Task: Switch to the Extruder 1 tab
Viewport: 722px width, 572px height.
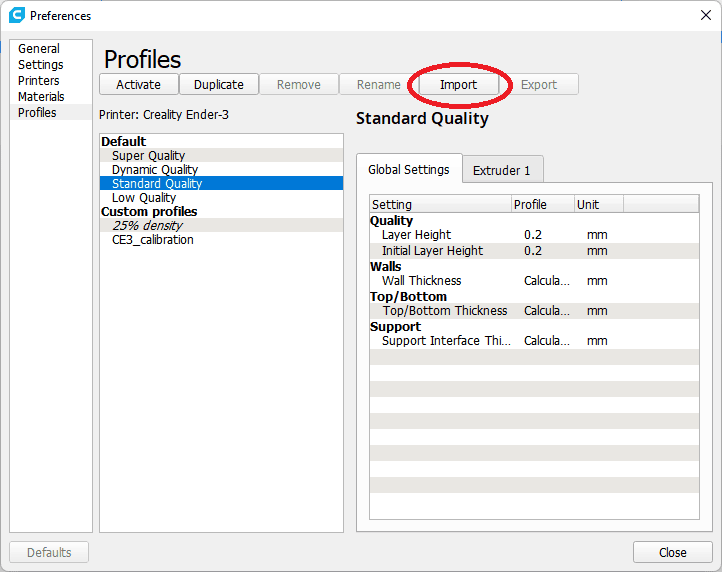Action: [x=502, y=170]
